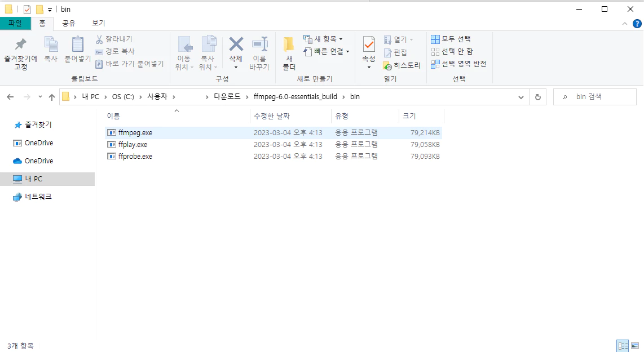644x352 pixels.
Task: Click the 삭제 (Delete) icon
Action: [236, 50]
